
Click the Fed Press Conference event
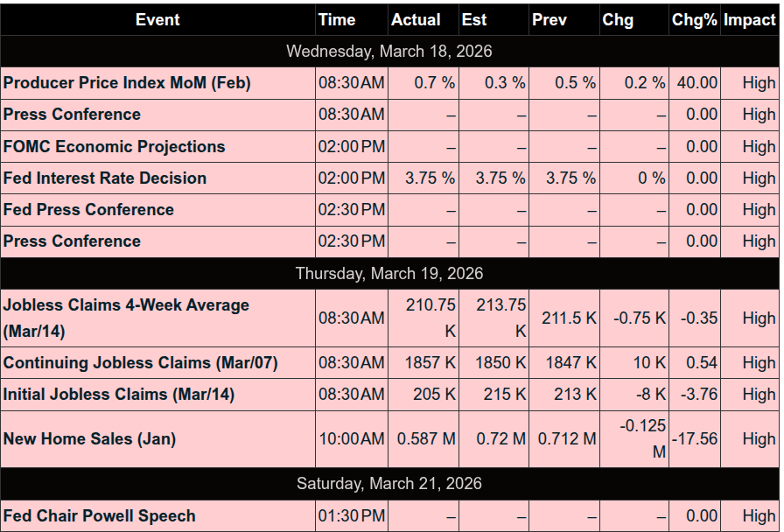pos(88,209)
